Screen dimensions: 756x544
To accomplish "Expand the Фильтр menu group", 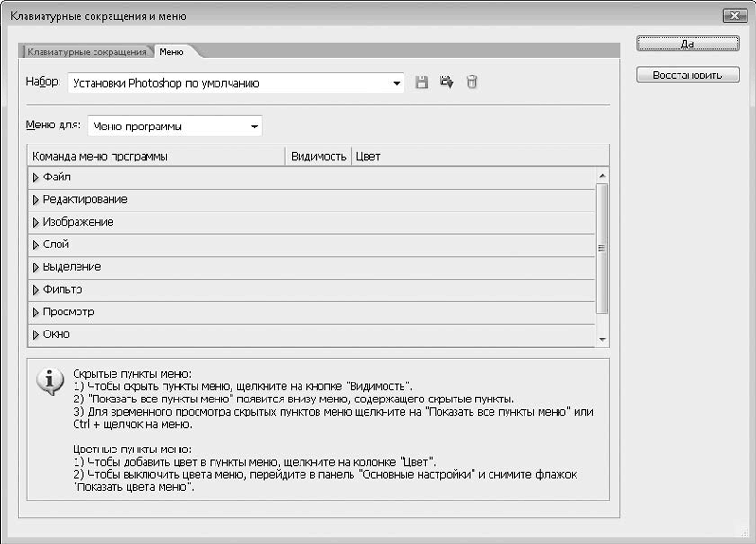I will tap(36, 290).
